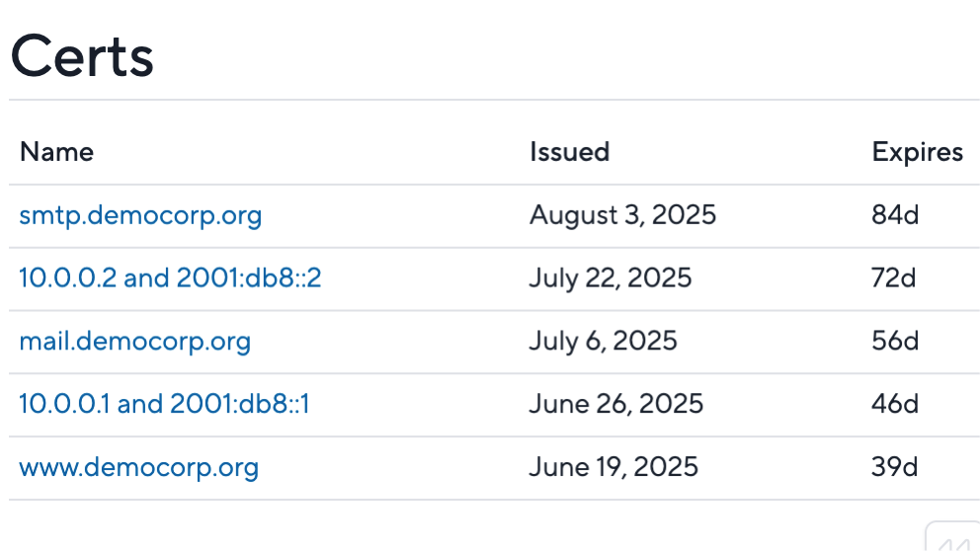
Task: Select the June 19, 2025 issued date
Action: (613, 467)
